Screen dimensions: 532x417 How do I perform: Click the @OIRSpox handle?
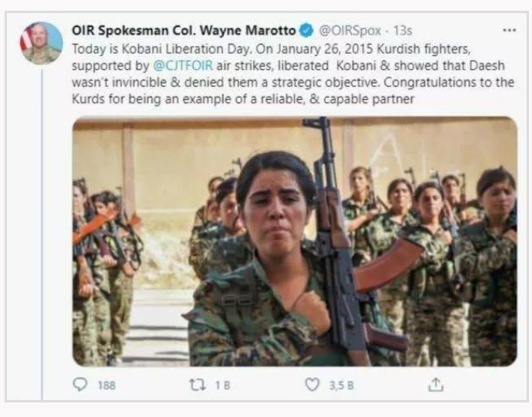[x=350, y=31]
